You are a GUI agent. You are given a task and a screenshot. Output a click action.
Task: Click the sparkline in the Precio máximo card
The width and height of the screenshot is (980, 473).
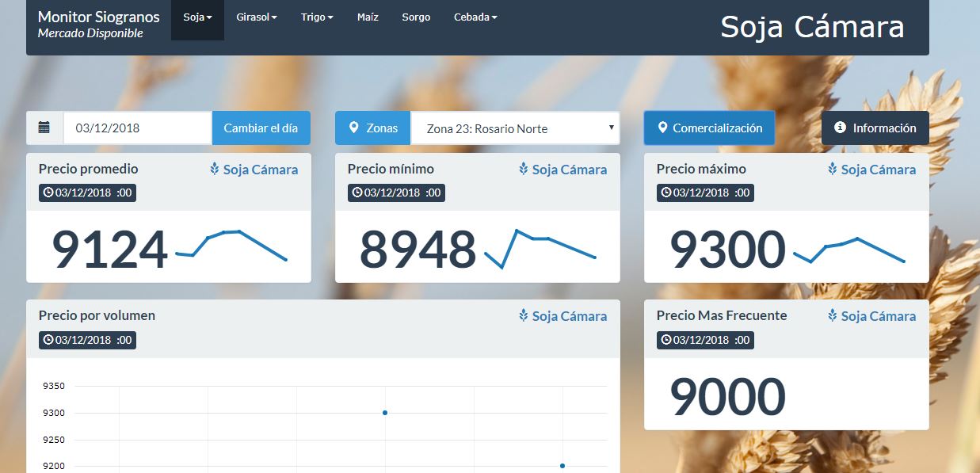click(849, 250)
